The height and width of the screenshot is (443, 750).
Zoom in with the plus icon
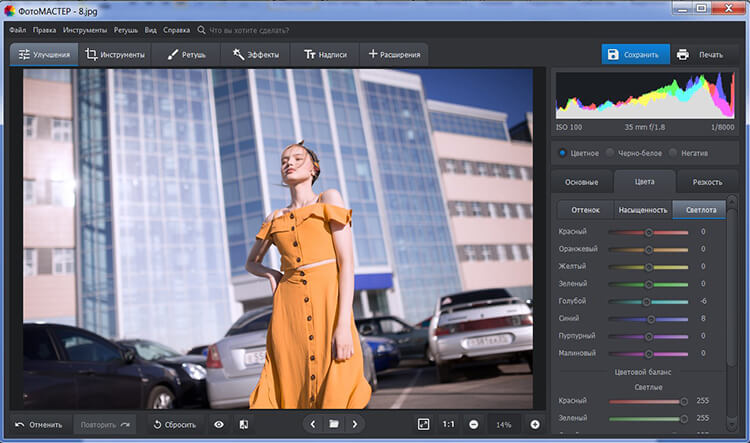pos(535,424)
